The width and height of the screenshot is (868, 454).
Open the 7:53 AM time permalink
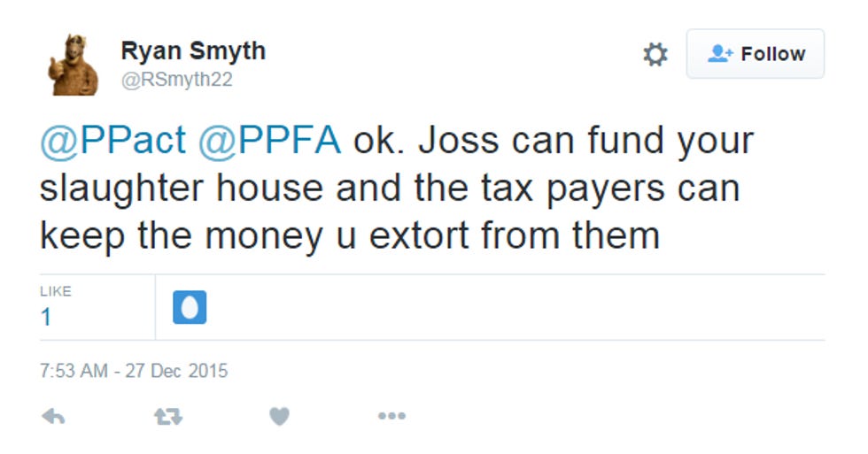coord(74,371)
